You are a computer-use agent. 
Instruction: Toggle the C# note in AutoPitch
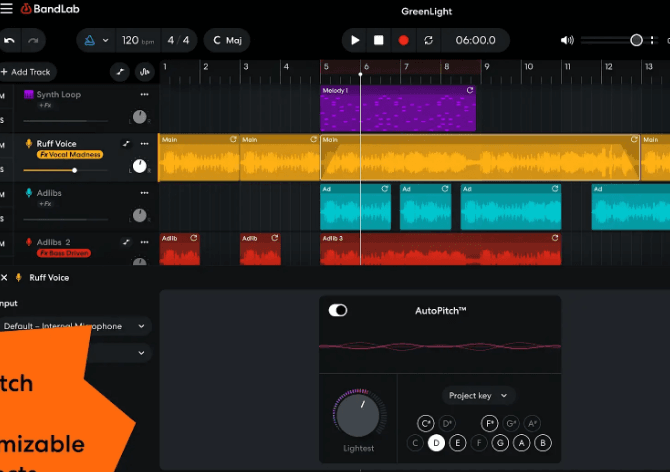point(425,423)
